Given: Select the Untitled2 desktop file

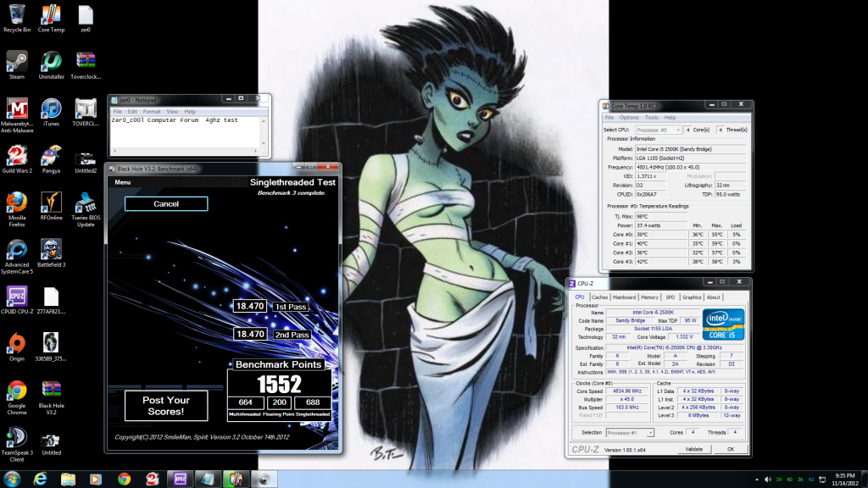Looking at the screenshot, I should point(86,162).
